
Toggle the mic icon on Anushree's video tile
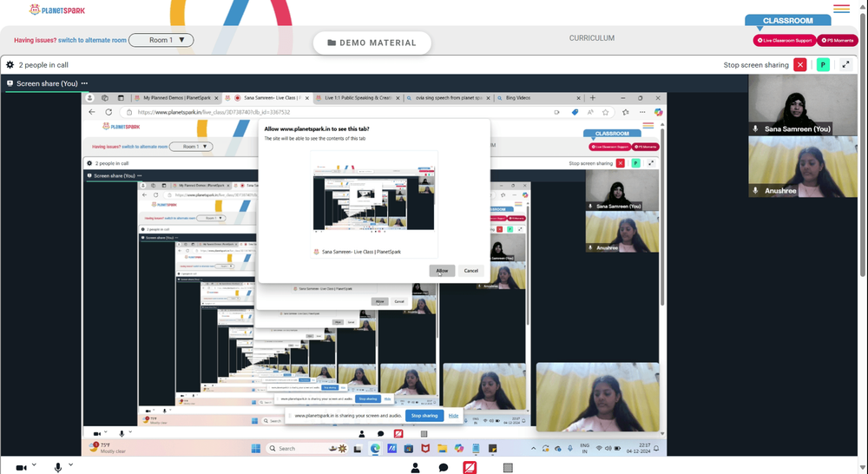pos(756,190)
